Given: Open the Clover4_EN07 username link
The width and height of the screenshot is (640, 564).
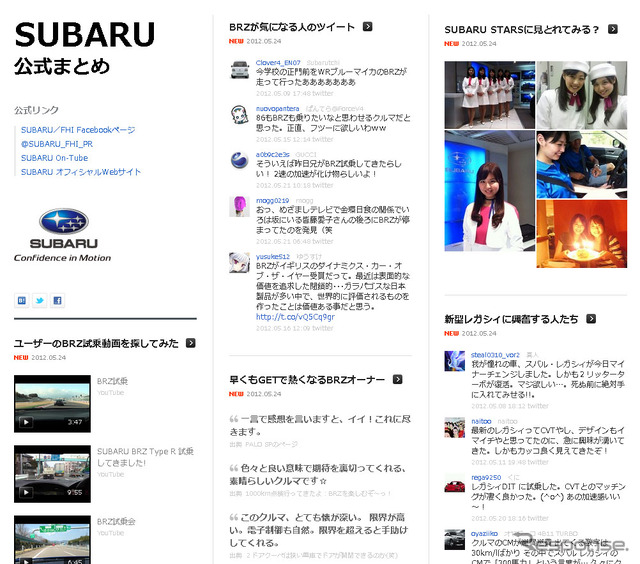Looking at the screenshot, I should pos(278,62).
